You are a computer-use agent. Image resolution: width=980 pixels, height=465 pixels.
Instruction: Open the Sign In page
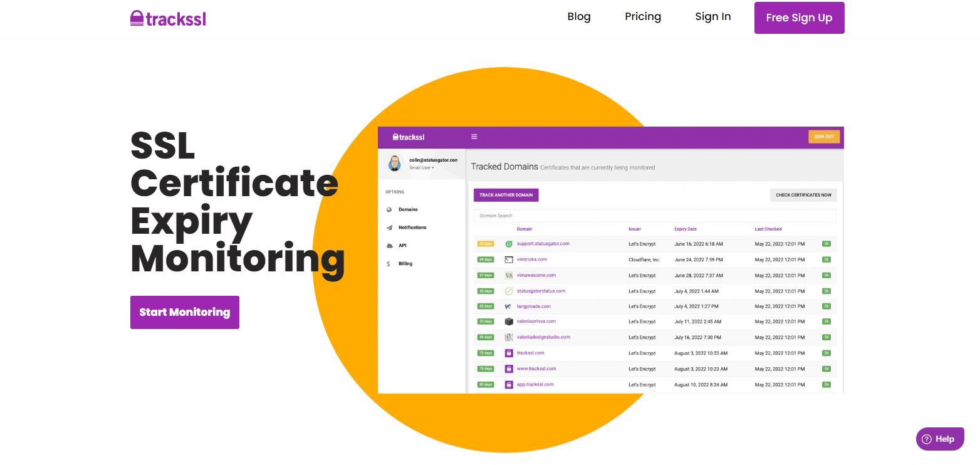(x=713, y=17)
